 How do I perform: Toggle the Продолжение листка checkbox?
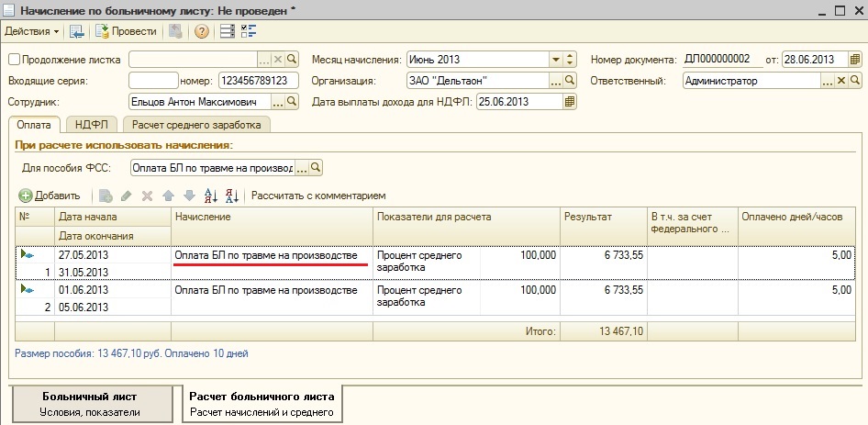pyautogui.click(x=14, y=60)
